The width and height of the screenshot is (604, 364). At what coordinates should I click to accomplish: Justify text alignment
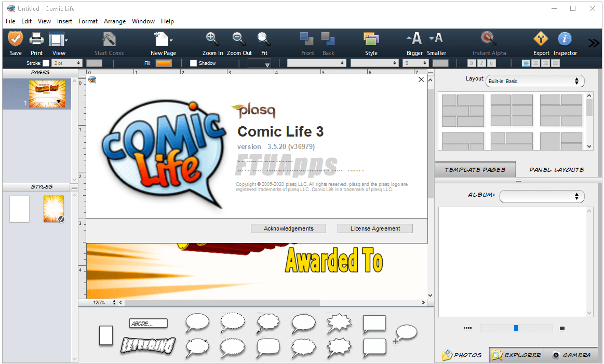tap(556, 63)
